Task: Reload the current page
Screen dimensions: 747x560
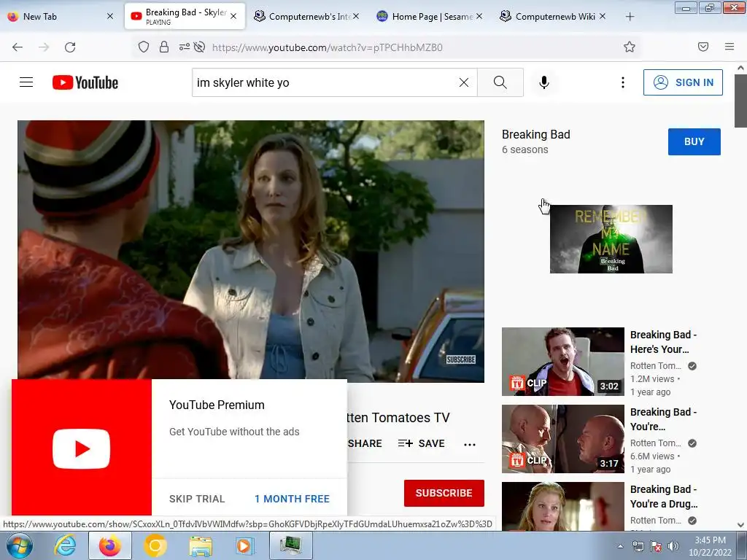Action: coord(70,47)
